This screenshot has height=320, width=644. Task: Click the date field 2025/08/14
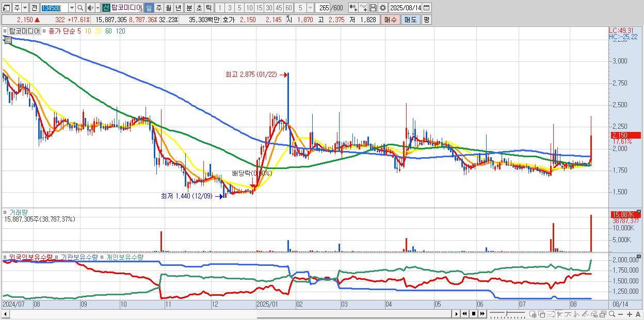(406, 8)
